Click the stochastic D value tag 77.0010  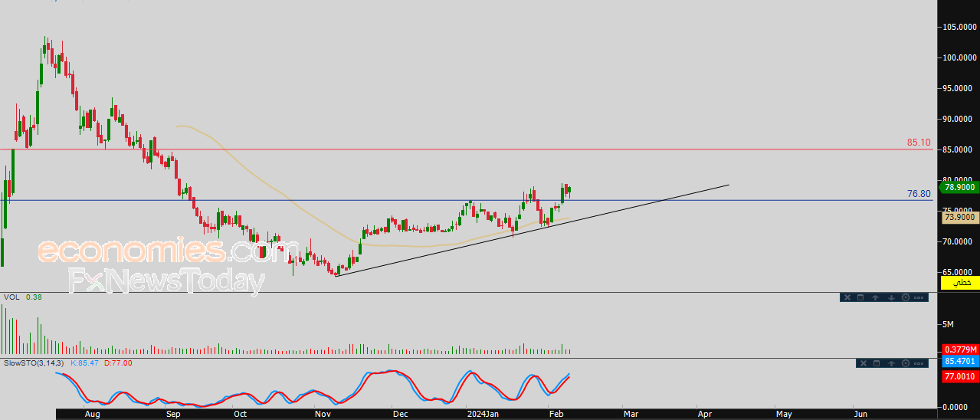point(959,377)
